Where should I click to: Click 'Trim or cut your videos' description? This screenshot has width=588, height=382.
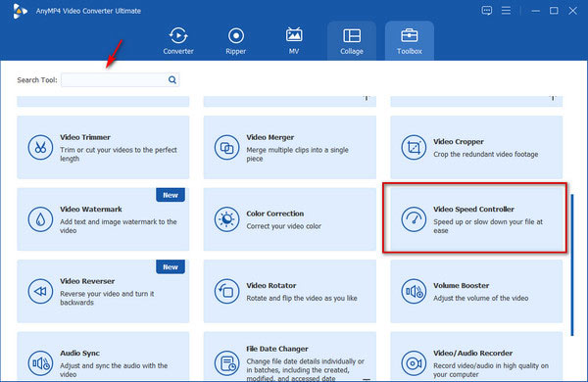pyautogui.click(x=119, y=154)
